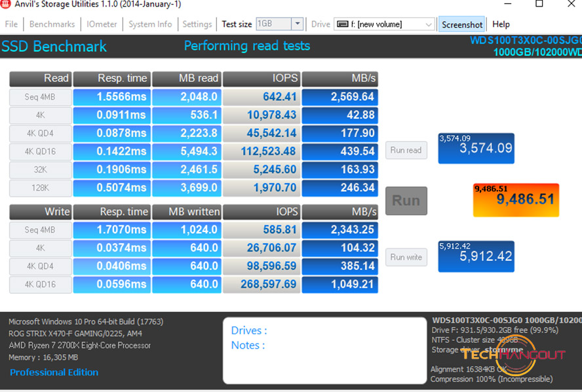Click Anvil's Storage Utilities app icon
582x392 pixels.
[5, 4]
